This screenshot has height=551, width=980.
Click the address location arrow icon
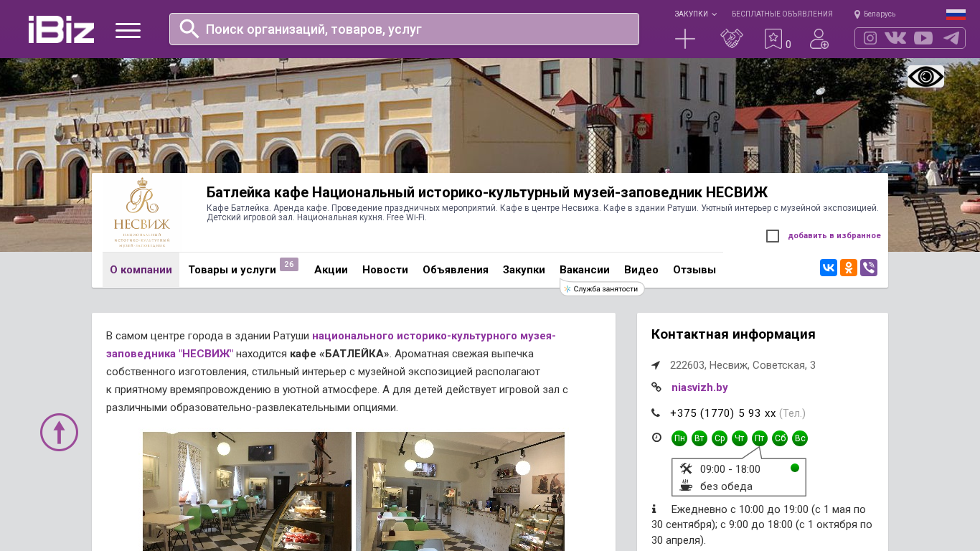[x=656, y=365]
